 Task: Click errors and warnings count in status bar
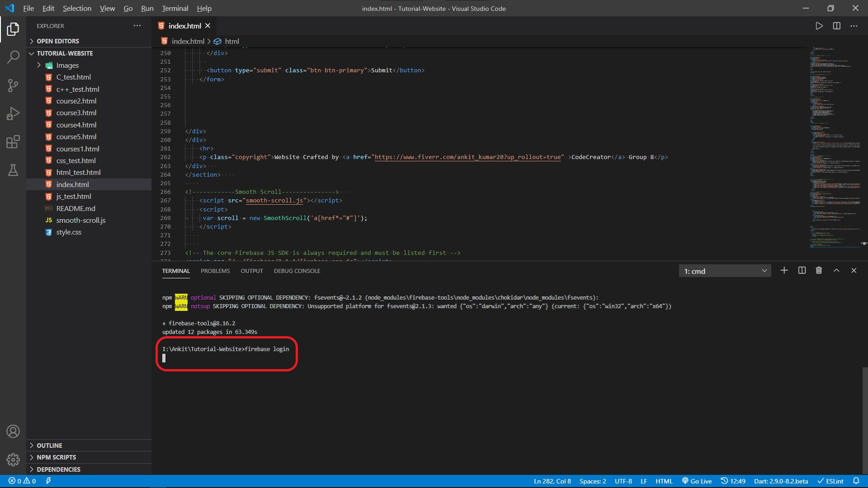22,481
